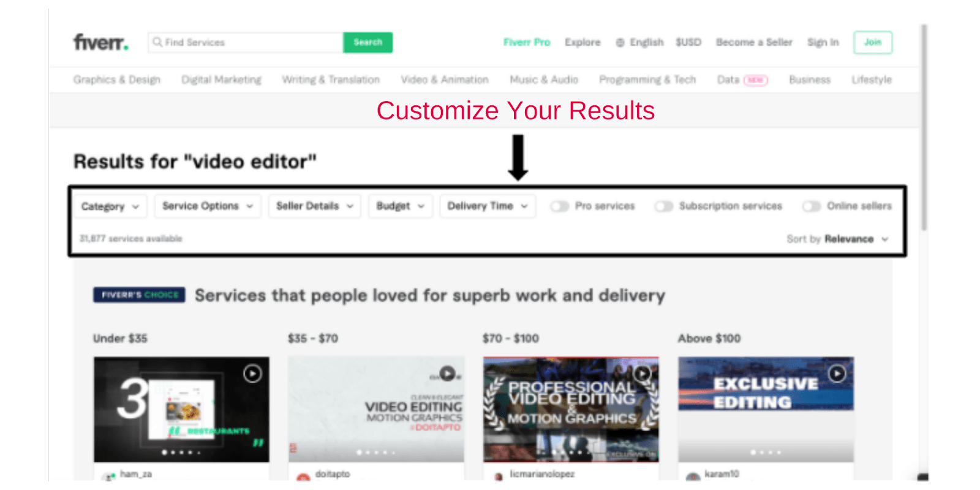
Task: Play video on ham_za gig thumbnail
Action: point(252,374)
